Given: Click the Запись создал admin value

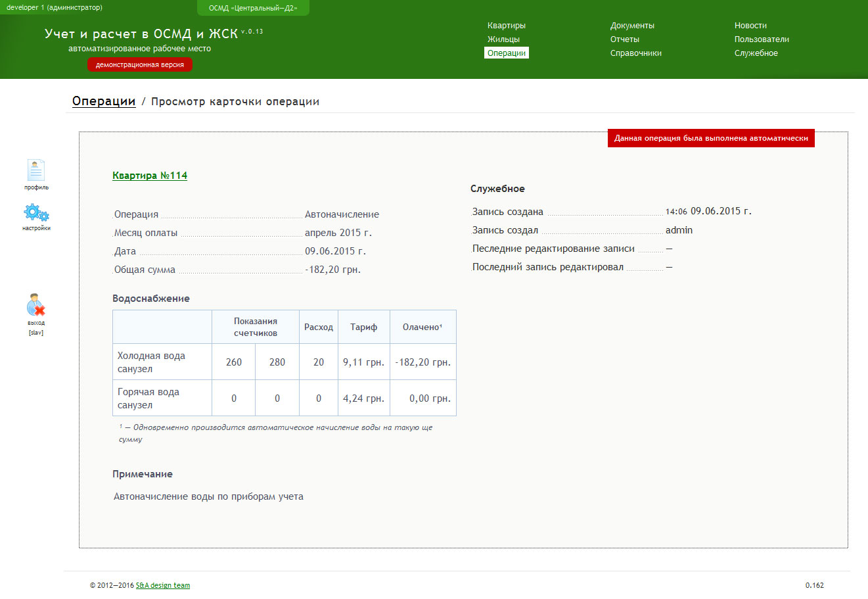Looking at the screenshot, I should pyautogui.click(x=679, y=230).
